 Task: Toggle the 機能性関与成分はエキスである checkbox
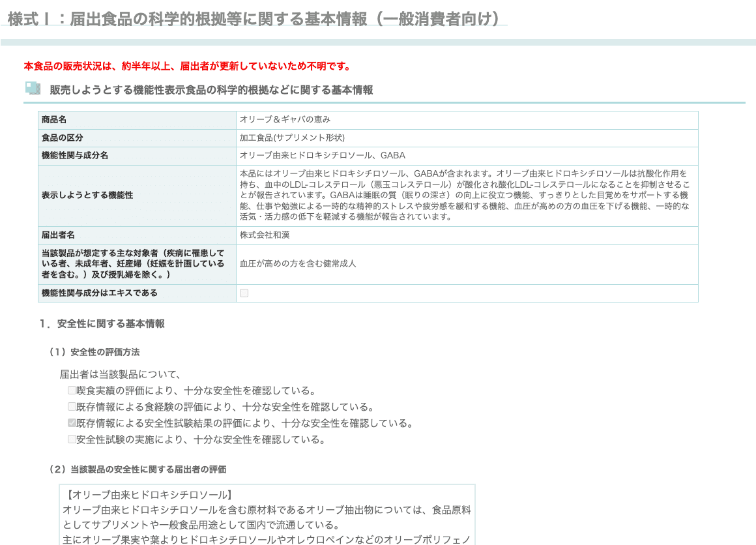[x=244, y=293]
